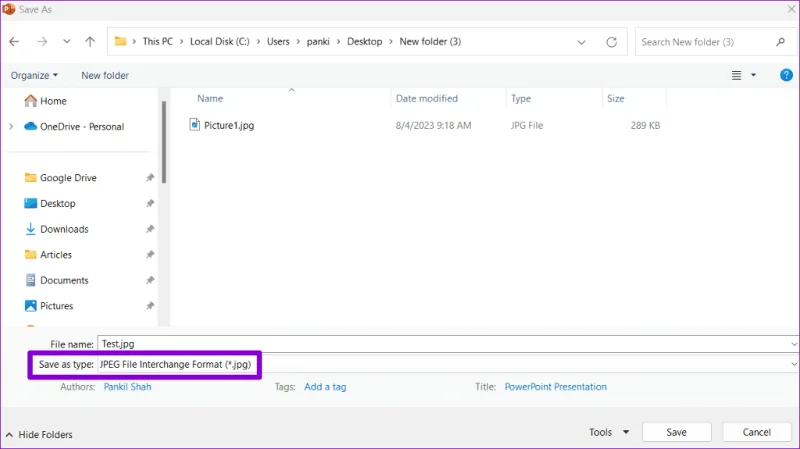This screenshot has width=800, height=449.
Task: Open Home in navigation pane
Action: click(x=46, y=101)
